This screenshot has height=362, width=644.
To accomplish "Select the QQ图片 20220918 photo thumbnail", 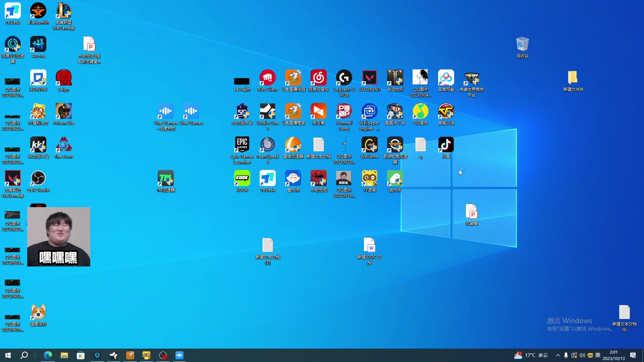I will (x=344, y=184).
